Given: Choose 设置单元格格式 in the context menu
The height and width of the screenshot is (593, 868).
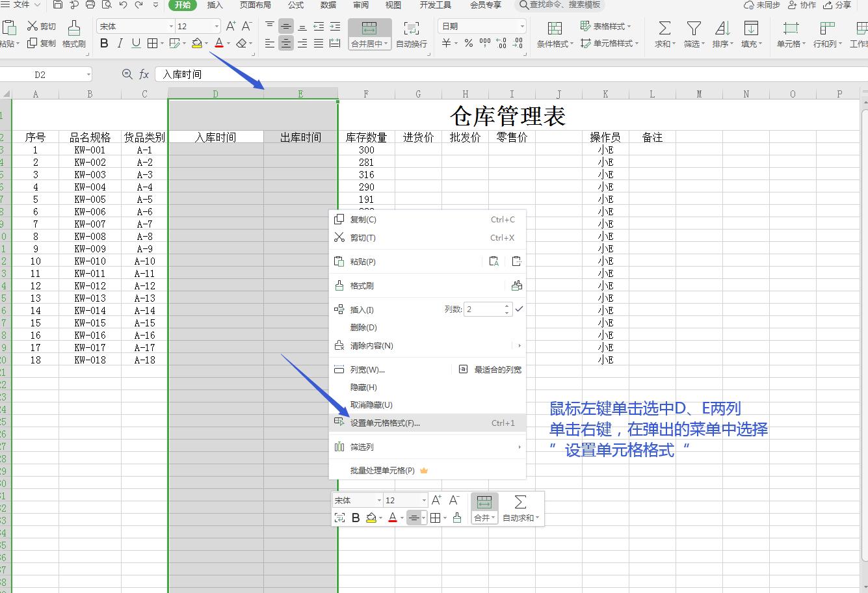Looking at the screenshot, I should click(x=386, y=421).
